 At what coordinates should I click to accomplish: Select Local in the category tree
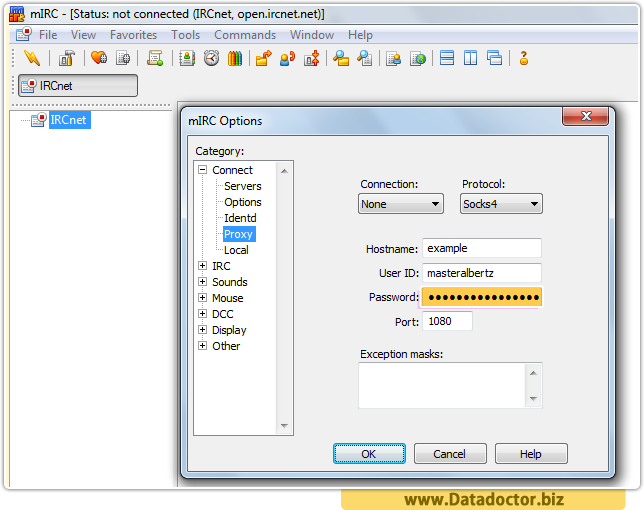click(x=236, y=250)
